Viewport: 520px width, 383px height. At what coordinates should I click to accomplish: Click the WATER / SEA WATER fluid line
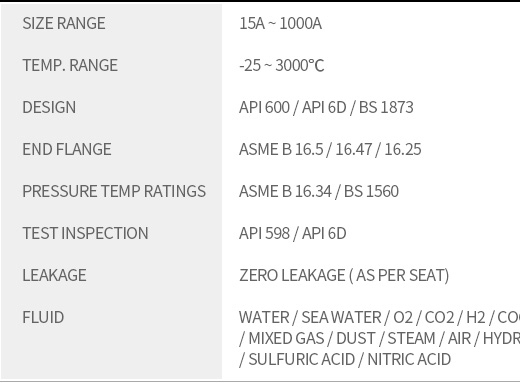(379, 317)
